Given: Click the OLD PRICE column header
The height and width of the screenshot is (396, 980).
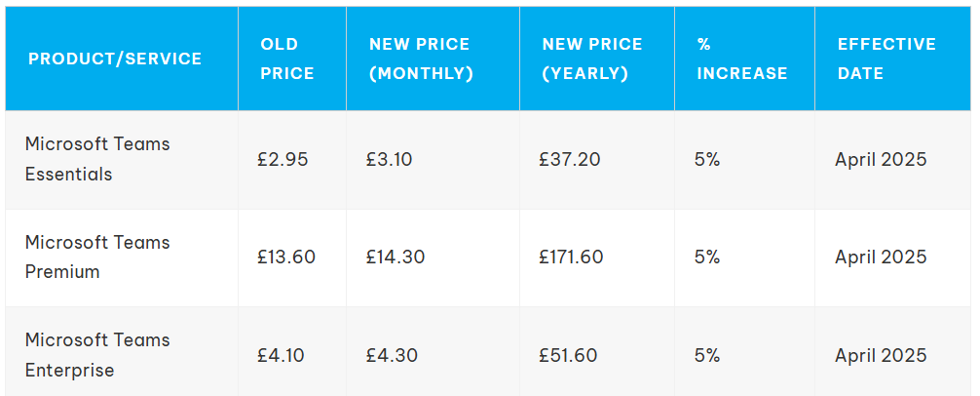Looking at the screenshot, I should coord(286,59).
